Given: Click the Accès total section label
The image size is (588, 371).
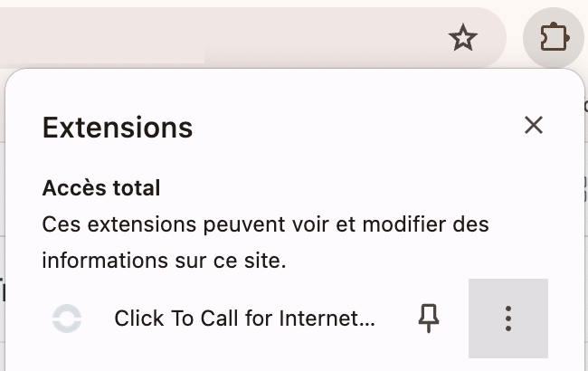Looking at the screenshot, I should pos(101,188).
